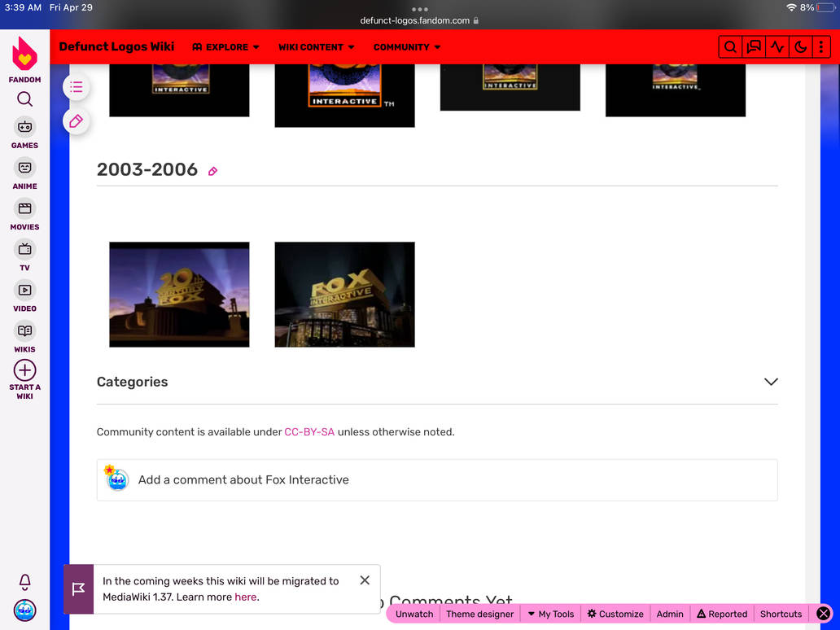Viewport: 840px width, 630px height.
Task: Click the Add a comment field
Action: tap(437, 480)
